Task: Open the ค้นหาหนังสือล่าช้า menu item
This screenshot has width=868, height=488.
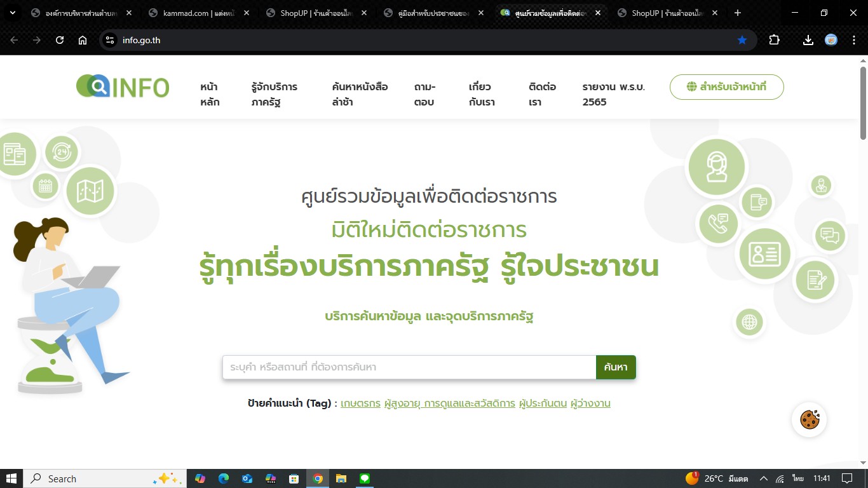Action: coord(360,94)
